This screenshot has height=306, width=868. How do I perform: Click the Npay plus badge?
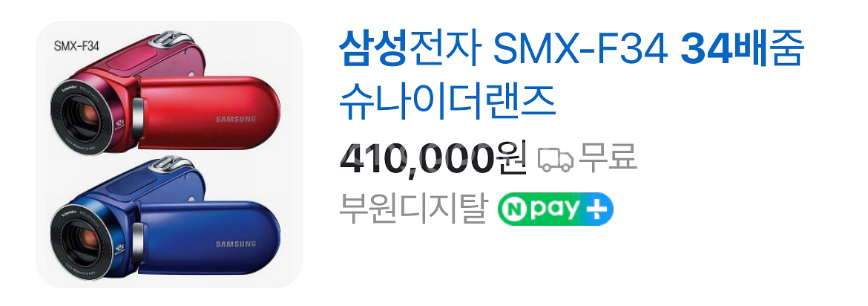click(555, 210)
